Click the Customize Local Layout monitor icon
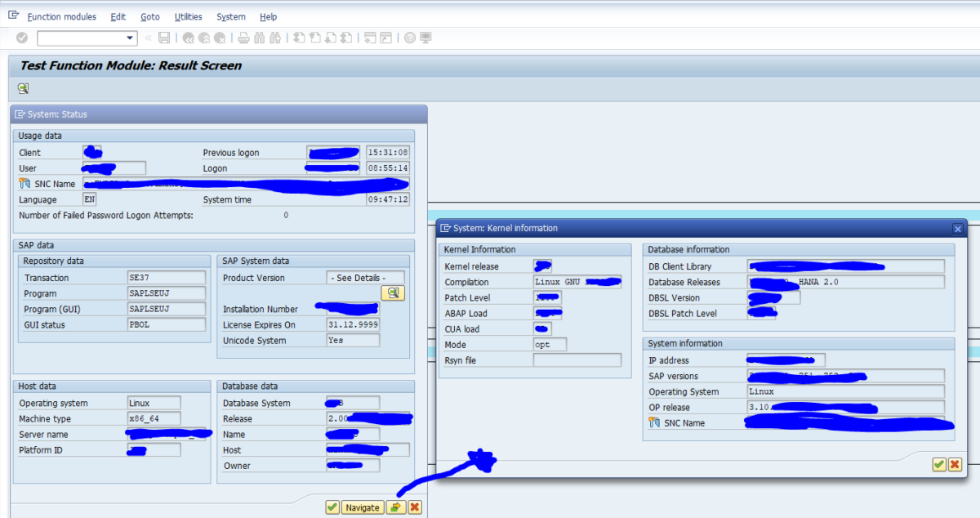Screen dimensions: 980x518 [425, 38]
